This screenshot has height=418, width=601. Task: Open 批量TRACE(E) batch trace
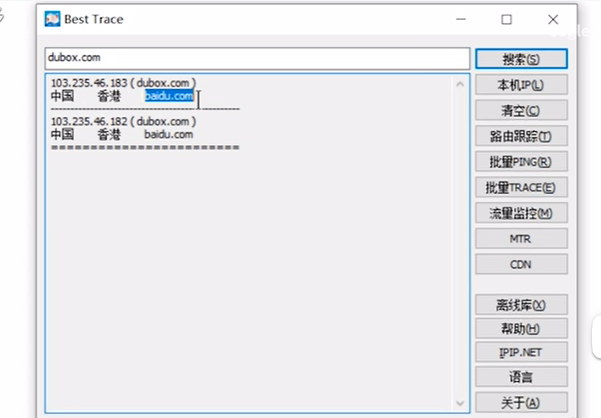point(521,187)
